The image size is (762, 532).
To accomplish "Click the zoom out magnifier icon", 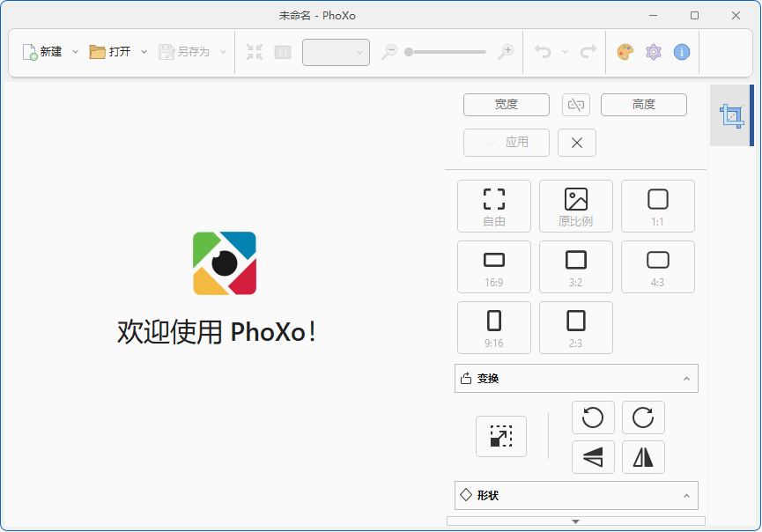I will click(389, 52).
